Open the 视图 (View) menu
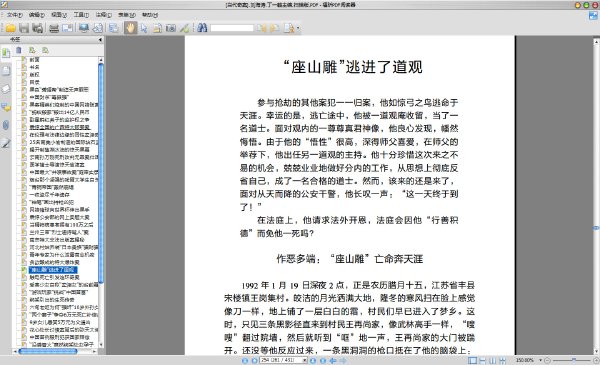Image resolution: width=600 pixels, height=365 pixels. 59,15
